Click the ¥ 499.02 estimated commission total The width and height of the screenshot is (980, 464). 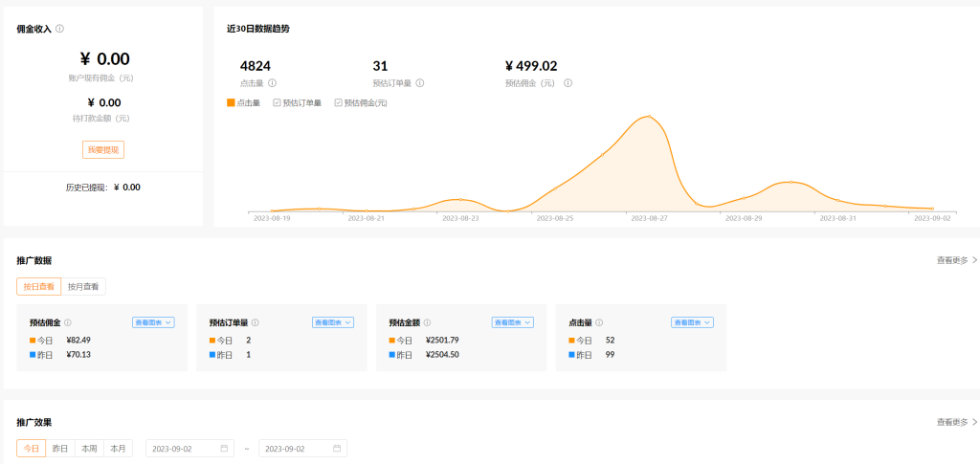tap(530, 66)
